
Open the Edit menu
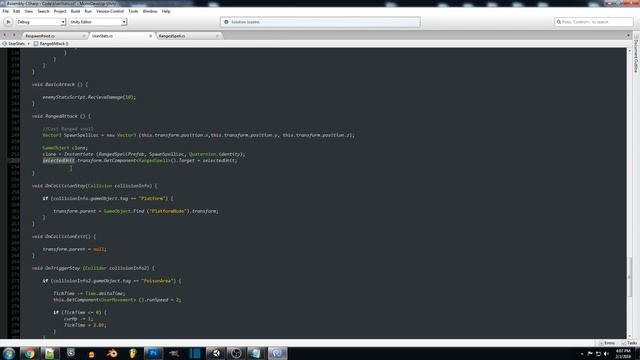pyautogui.click(x=17, y=11)
